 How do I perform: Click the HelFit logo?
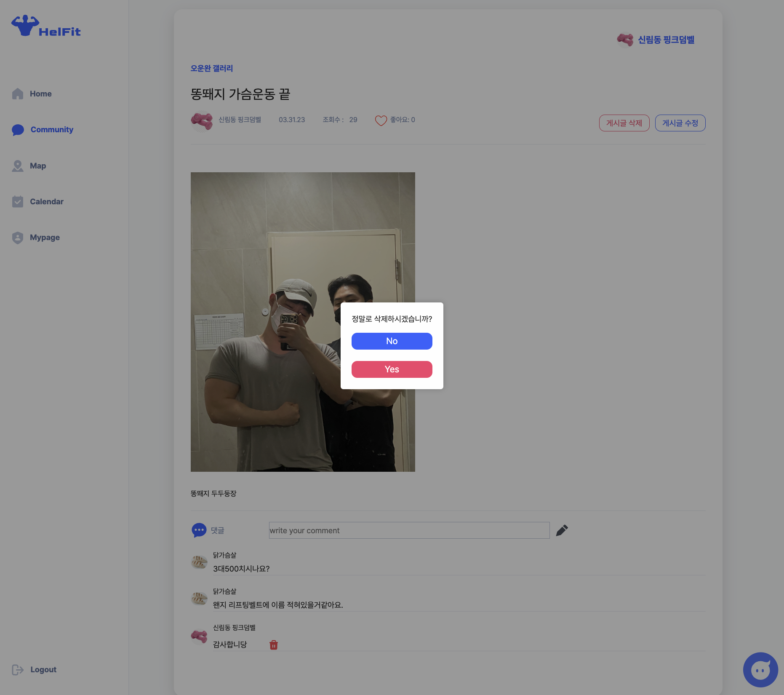click(x=46, y=26)
